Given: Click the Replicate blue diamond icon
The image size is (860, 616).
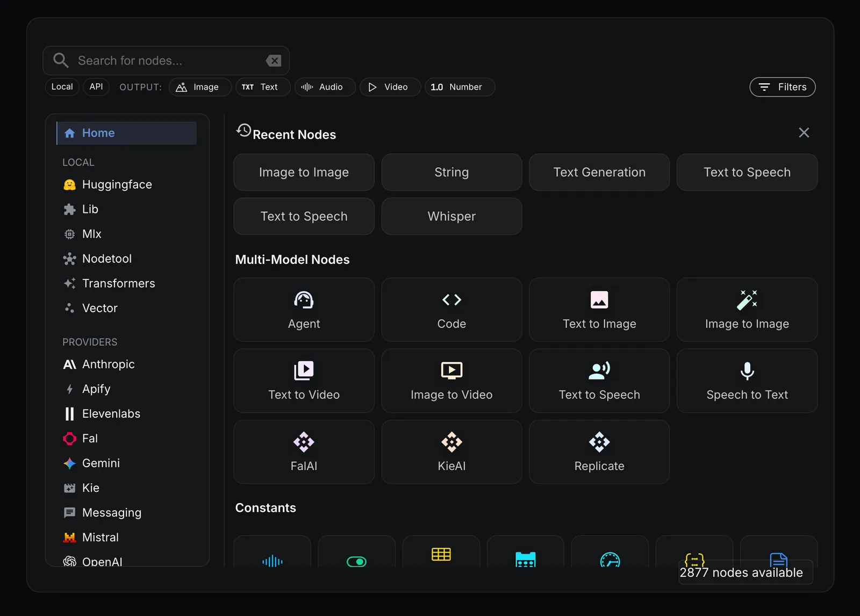Looking at the screenshot, I should coord(599,442).
